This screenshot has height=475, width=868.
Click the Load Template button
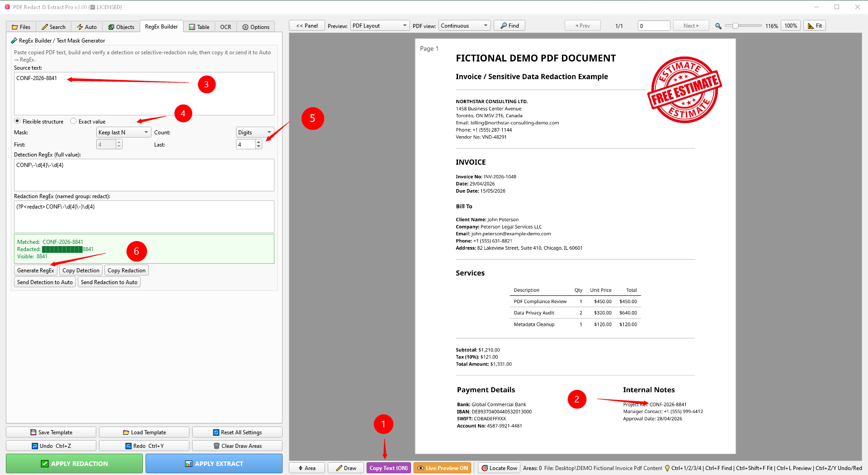(x=144, y=432)
